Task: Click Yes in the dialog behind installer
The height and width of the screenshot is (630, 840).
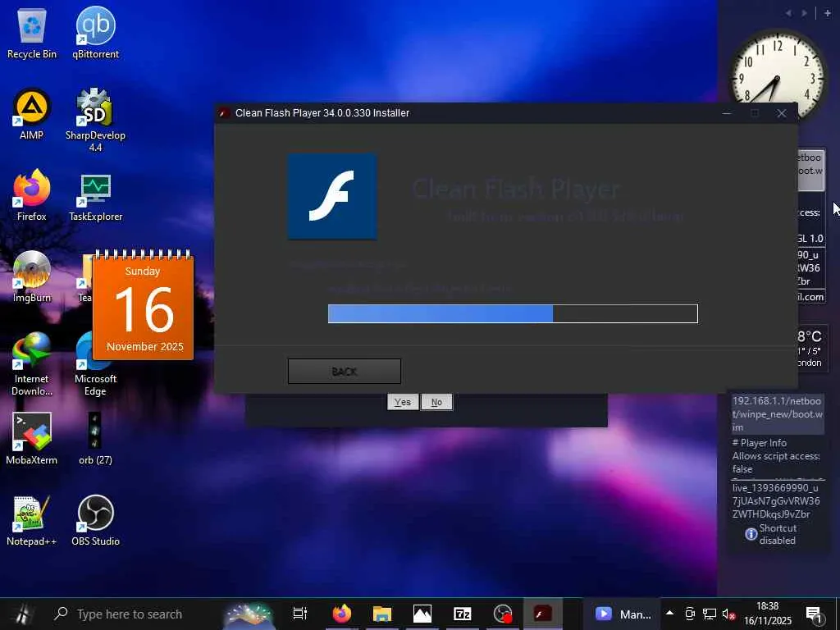Action: pos(403,402)
